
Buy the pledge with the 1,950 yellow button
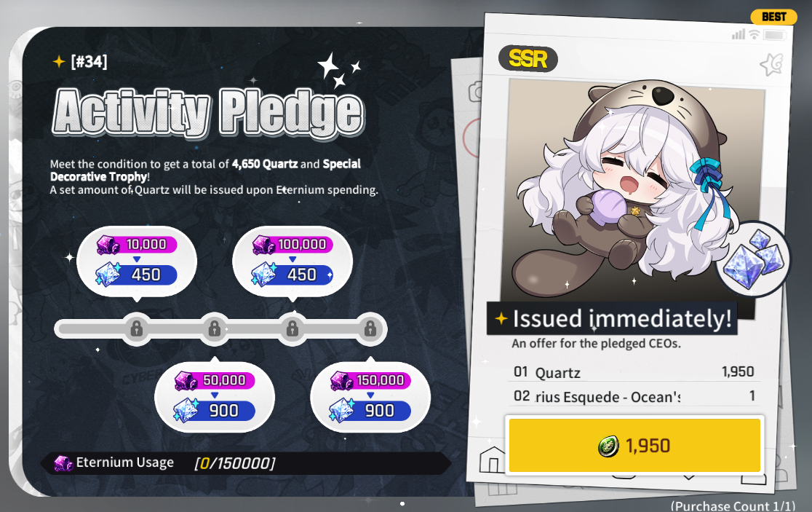tap(634, 446)
